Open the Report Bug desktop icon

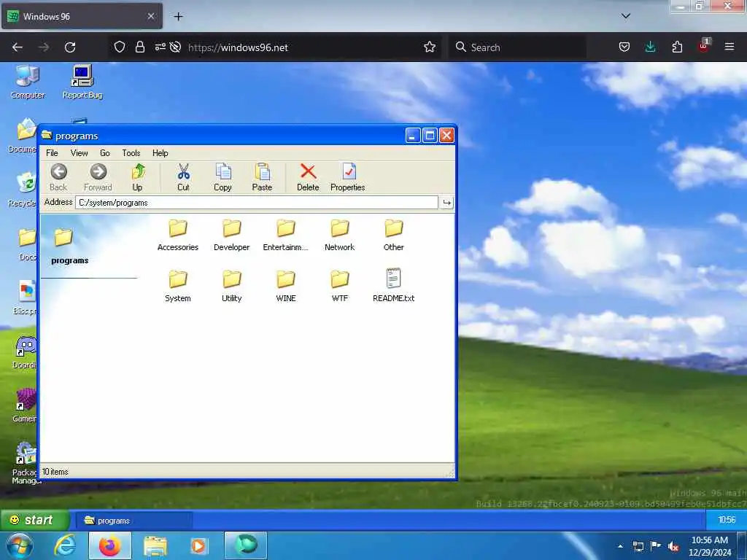tap(82, 82)
